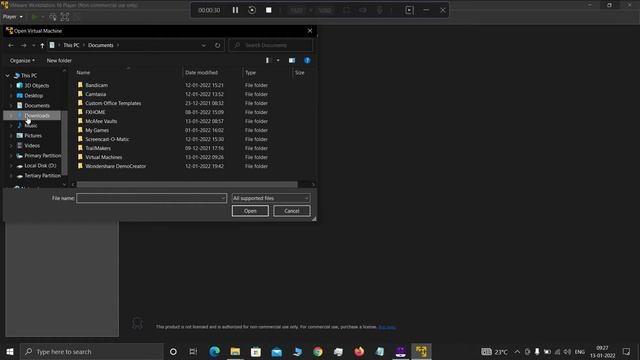The image size is (640, 360).
Task: Click the Cancel button
Action: pos(291,211)
